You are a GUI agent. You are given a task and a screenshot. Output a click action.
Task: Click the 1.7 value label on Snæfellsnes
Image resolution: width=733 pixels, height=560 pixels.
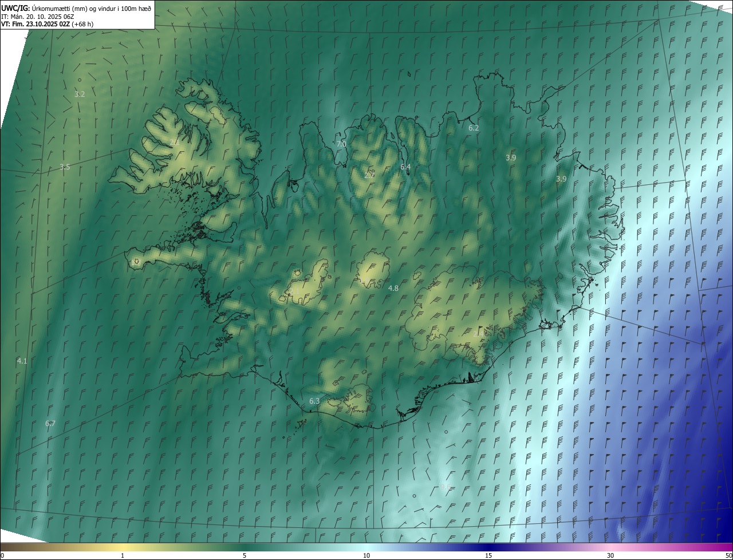click(x=136, y=262)
